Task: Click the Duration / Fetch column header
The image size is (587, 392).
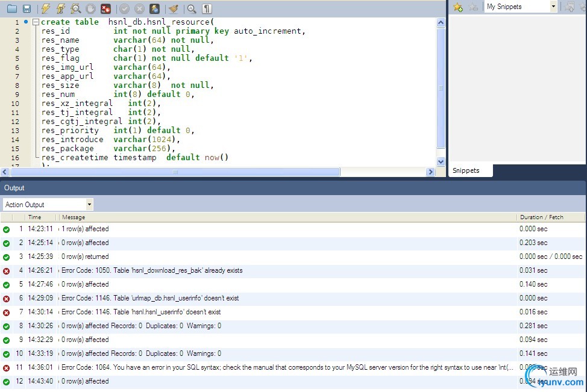Action: click(541, 217)
